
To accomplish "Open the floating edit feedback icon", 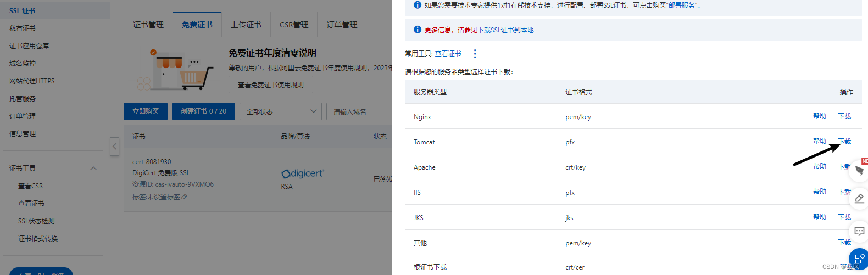I will [x=860, y=199].
